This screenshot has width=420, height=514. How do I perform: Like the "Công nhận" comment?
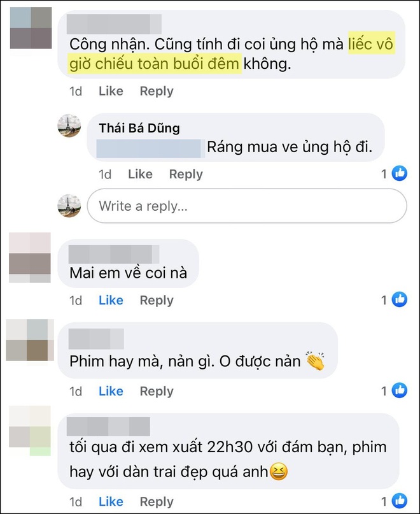click(x=111, y=91)
